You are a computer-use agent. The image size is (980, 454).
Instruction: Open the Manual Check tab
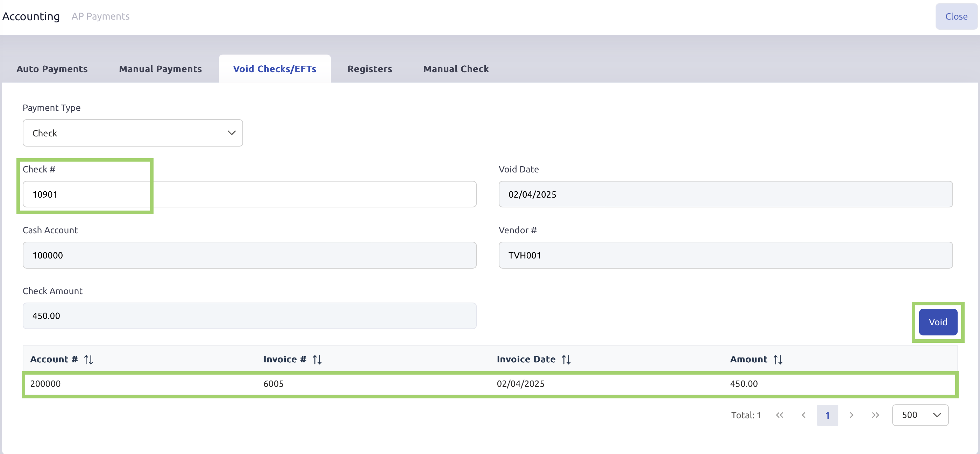pos(455,69)
